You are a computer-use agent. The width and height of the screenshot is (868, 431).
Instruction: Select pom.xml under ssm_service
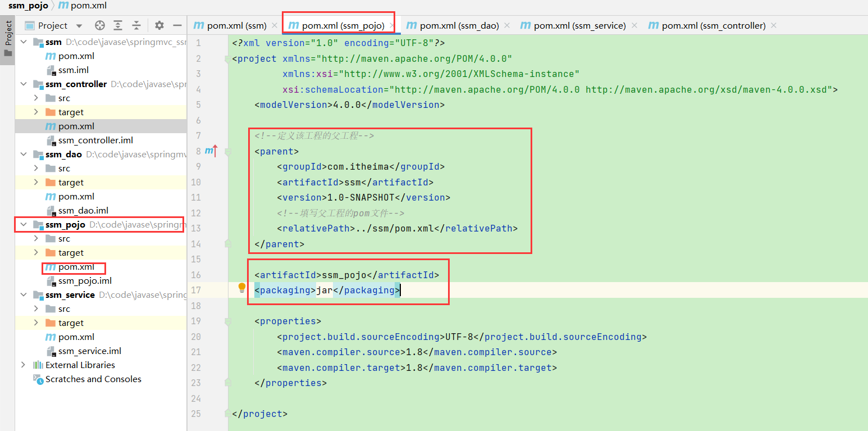click(x=76, y=337)
